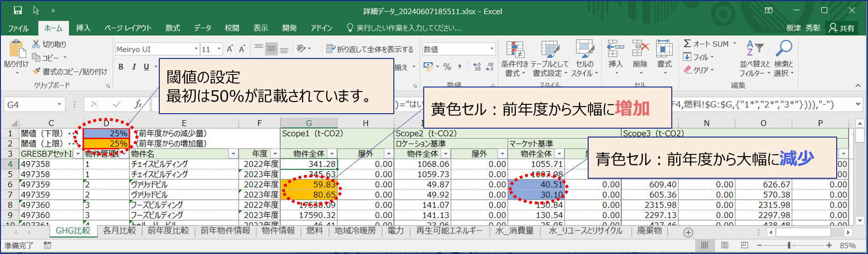Collapse the ribbon with caret
The height and width of the screenshot is (254, 868).
(x=858, y=86)
